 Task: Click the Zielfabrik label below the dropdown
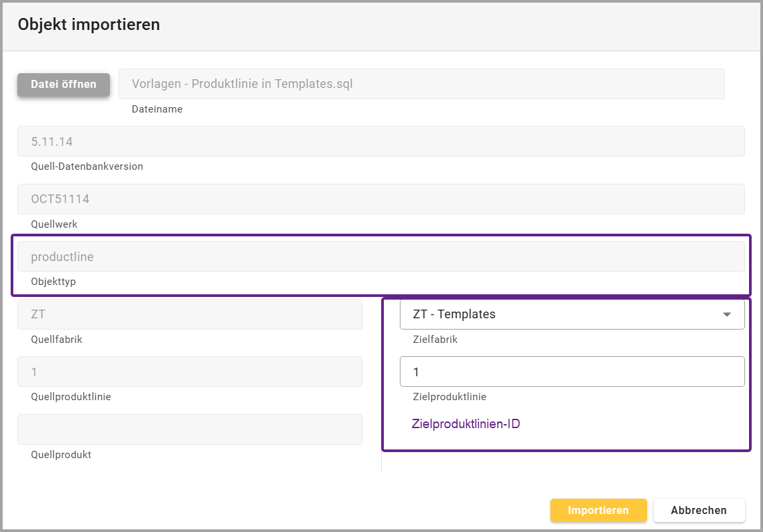(x=435, y=340)
